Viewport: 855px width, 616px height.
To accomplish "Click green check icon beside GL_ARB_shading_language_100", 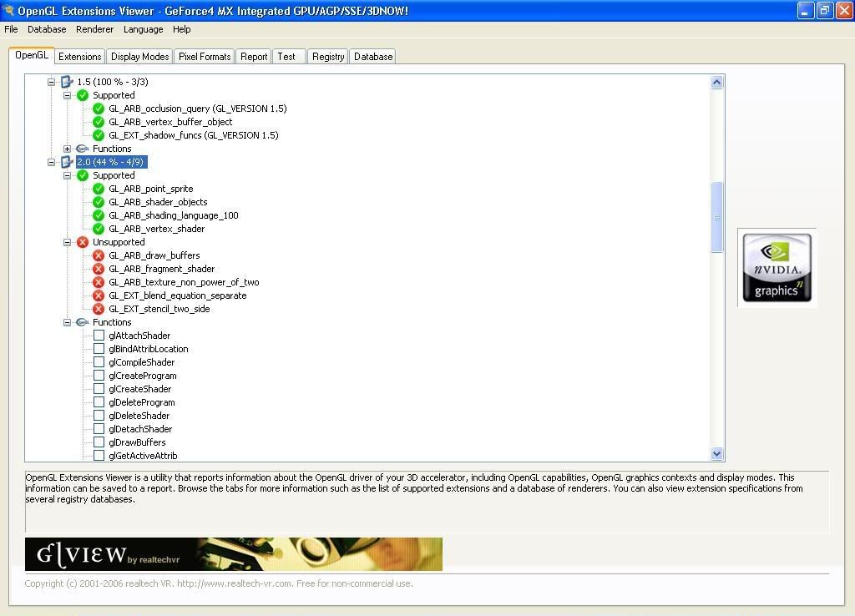I will (99, 215).
